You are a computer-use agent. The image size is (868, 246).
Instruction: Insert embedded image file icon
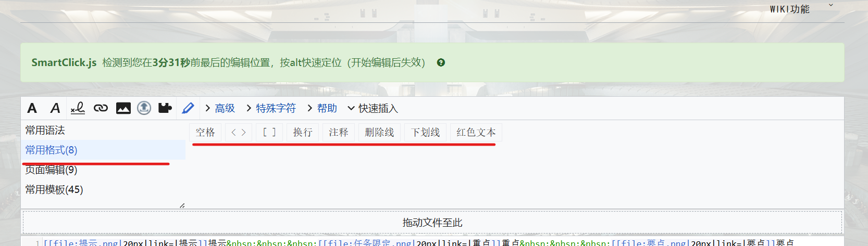[123, 108]
